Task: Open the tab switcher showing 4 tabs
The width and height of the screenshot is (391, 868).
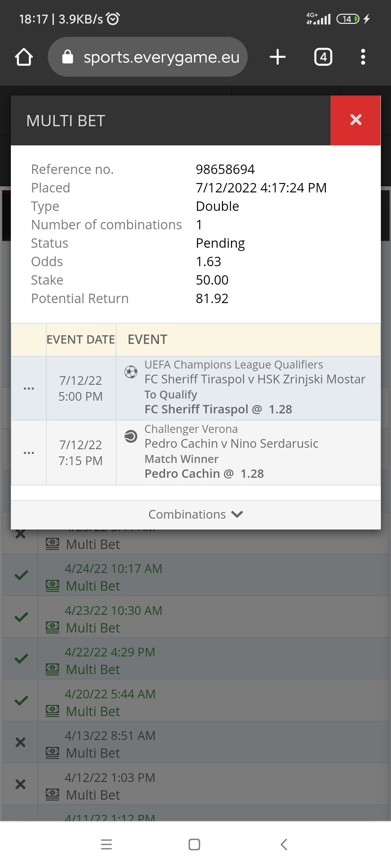Action: pos(323,57)
